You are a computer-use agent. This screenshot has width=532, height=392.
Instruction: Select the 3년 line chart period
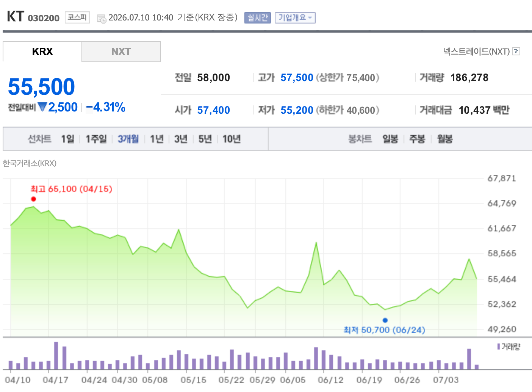click(181, 139)
